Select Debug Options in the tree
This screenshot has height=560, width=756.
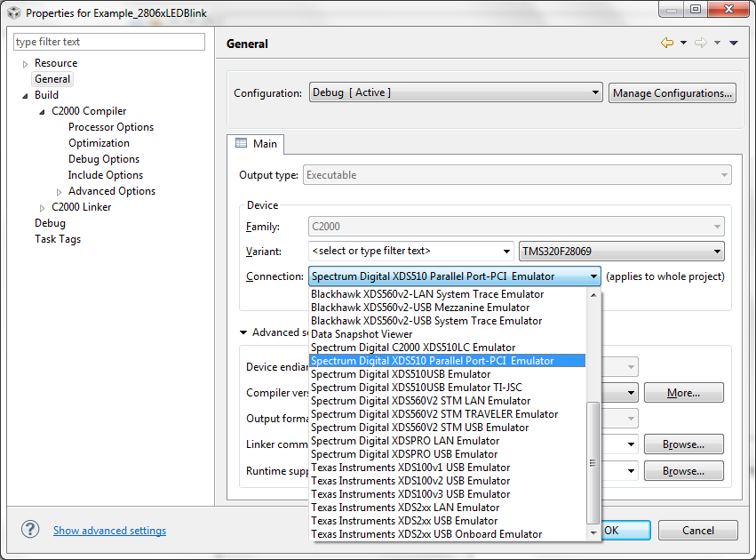coord(104,159)
